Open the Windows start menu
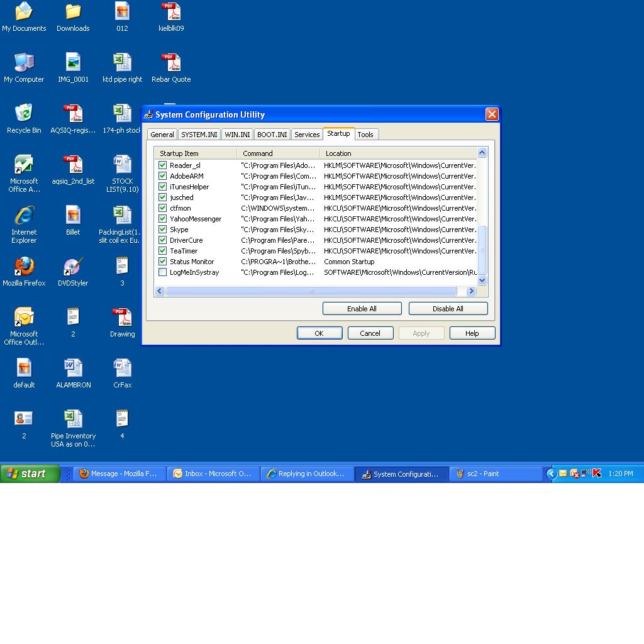The image size is (644, 644). pyautogui.click(x=30, y=474)
